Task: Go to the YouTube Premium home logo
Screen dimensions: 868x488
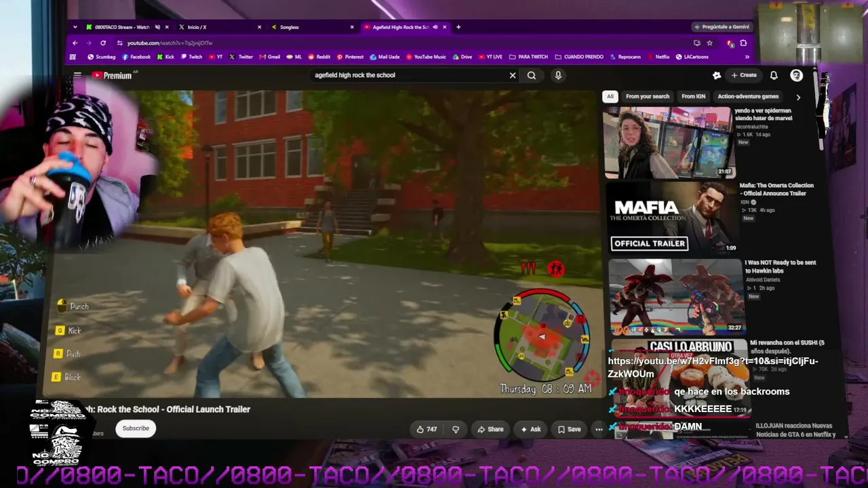Action: point(113,75)
